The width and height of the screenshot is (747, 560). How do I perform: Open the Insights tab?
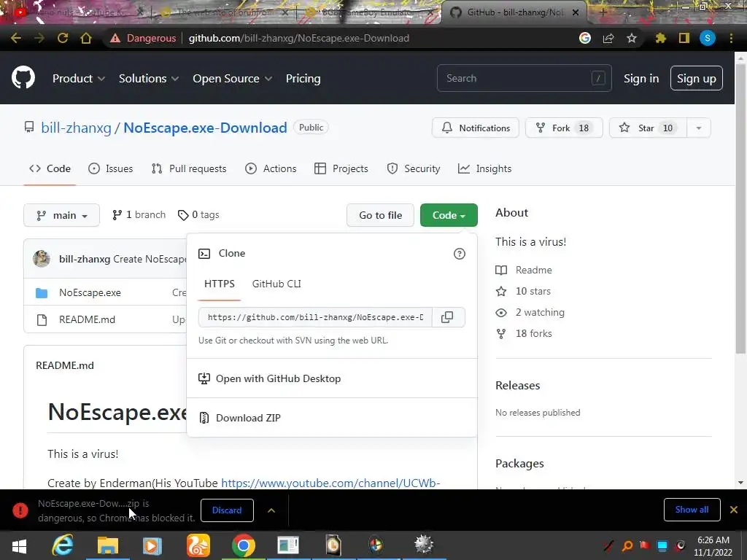tap(484, 168)
